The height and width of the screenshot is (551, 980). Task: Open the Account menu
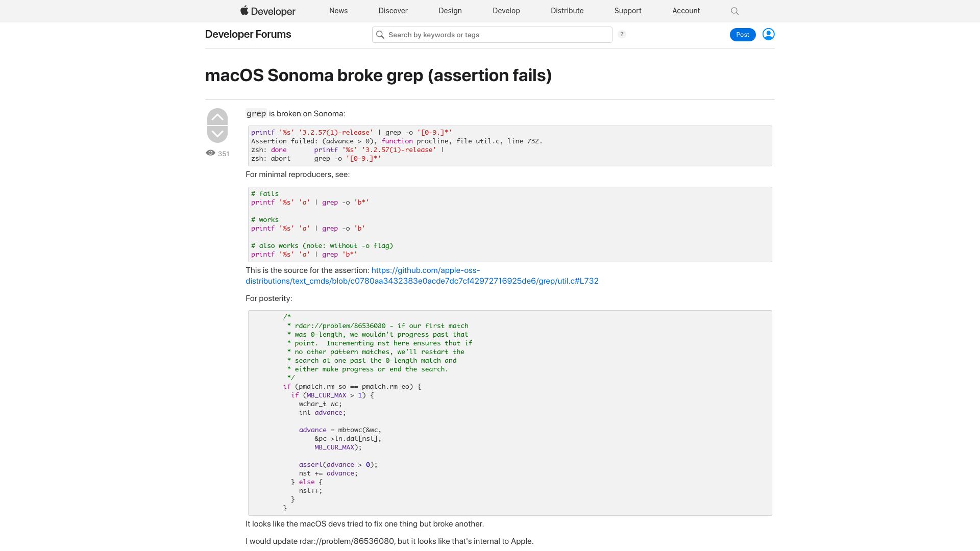tap(686, 11)
